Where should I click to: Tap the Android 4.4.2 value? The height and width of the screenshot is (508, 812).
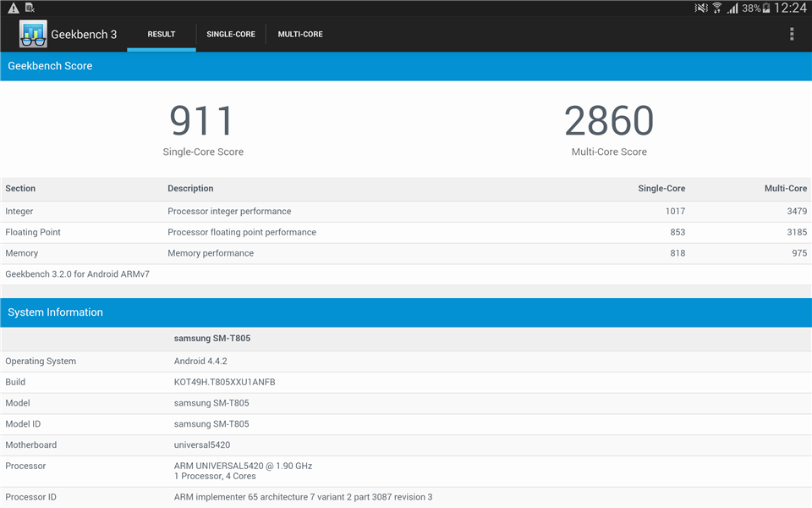[x=200, y=361]
